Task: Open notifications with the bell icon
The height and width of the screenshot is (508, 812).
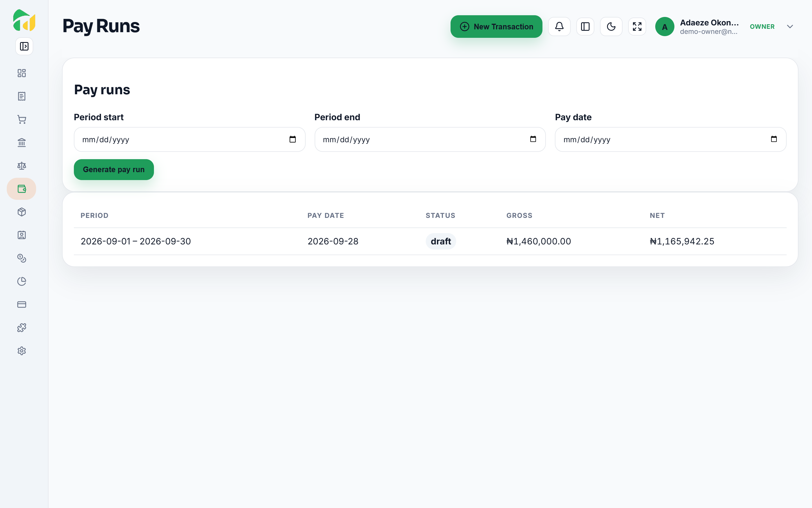Action: click(559, 27)
